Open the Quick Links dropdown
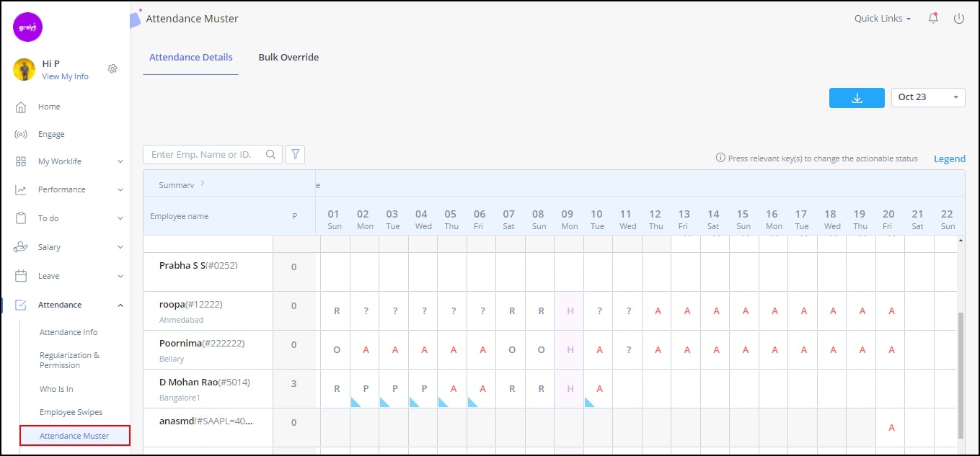Viewport: 980px width, 456px height. point(883,19)
